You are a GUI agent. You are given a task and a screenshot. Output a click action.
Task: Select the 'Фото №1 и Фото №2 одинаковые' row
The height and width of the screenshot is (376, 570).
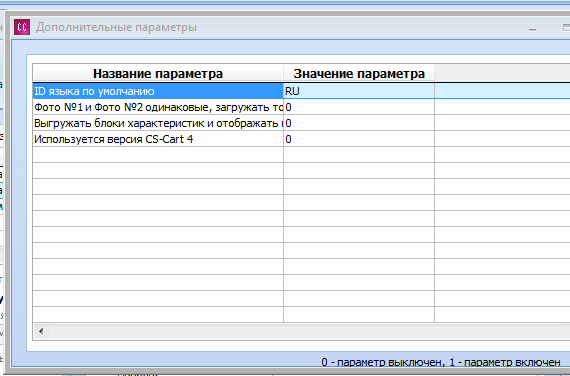click(x=158, y=107)
